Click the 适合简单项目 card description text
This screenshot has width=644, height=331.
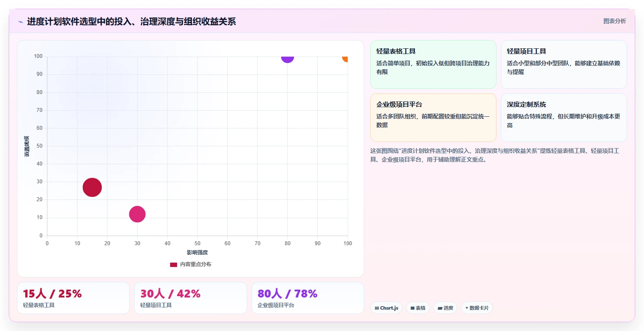pyautogui.click(x=433, y=68)
